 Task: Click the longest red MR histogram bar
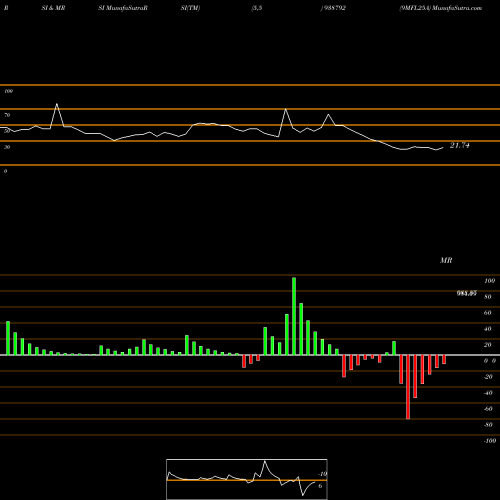408,387
